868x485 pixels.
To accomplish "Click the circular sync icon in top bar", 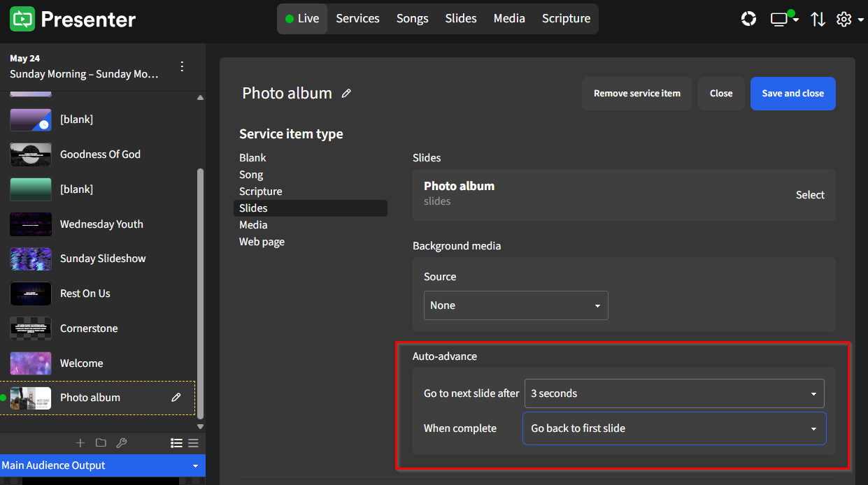I will pos(748,19).
